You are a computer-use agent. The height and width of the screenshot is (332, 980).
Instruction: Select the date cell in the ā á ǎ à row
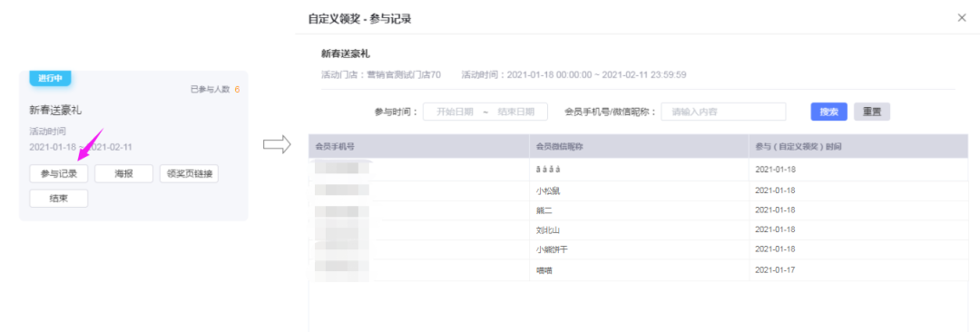tap(858, 169)
